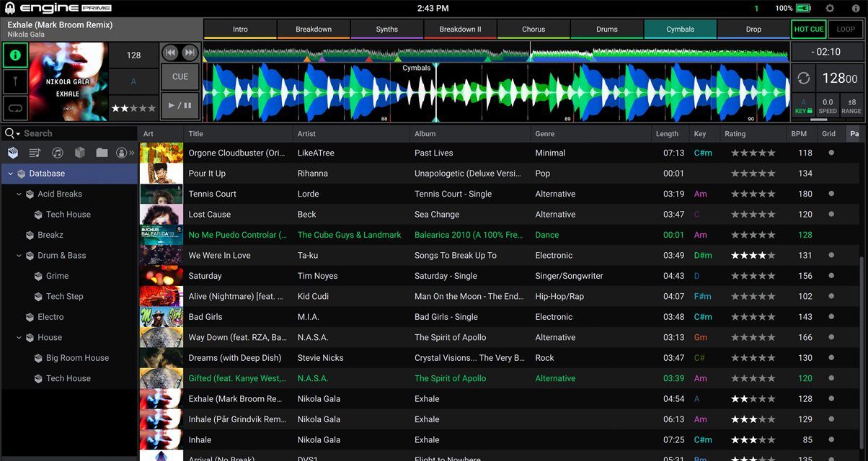Jump to the Drop cue
This screenshot has width=868, height=461.
coord(753,29)
